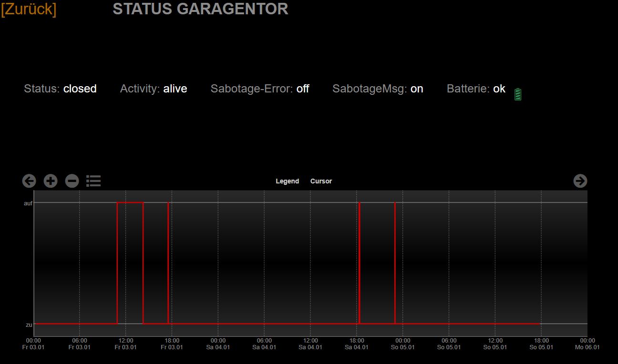This screenshot has width=618, height=364.
Task: Click the zu y-axis label
Action: [29, 324]
